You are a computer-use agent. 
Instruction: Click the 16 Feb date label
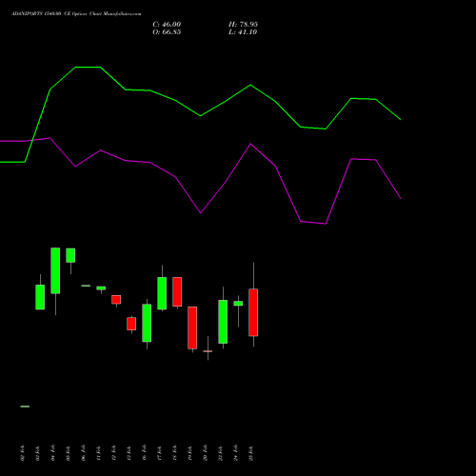[x=144, y=453]
